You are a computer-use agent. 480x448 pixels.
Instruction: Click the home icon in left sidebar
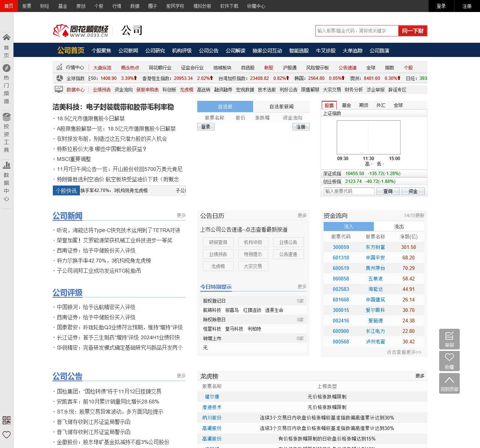click(x=6, y=37)
